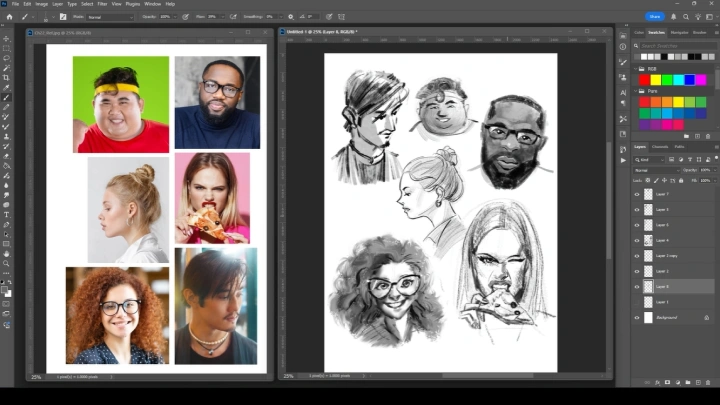Switch to the Channels tab
Viewport: 720px width, 405px height.
660,147
